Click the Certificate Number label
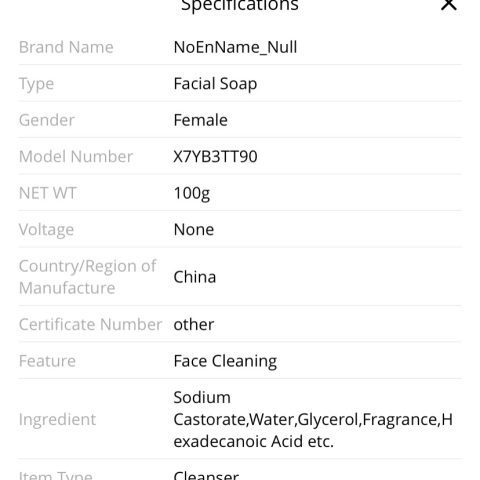Image resolution: width=480 pixels, height=480 pixels. [91, 324]
